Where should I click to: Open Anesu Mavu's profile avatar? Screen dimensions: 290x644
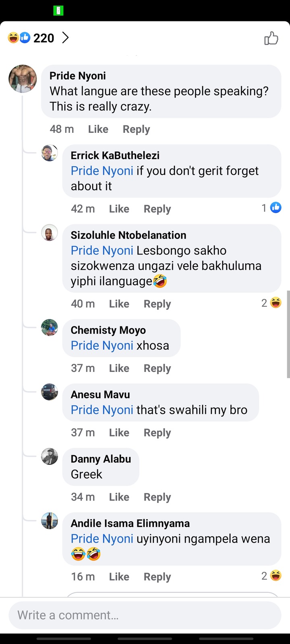[50, 392]
